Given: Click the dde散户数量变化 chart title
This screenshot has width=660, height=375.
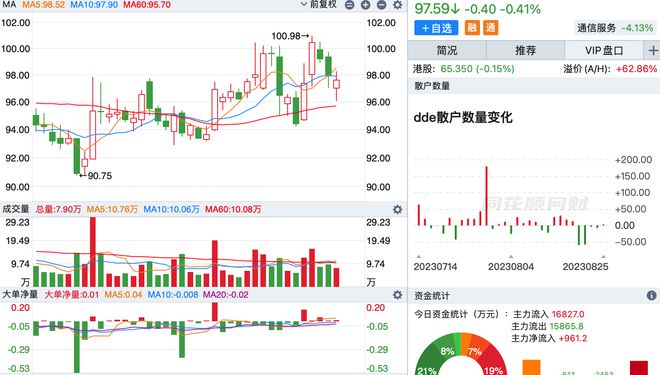Looking at the screenshot, I should pos(463,117).
